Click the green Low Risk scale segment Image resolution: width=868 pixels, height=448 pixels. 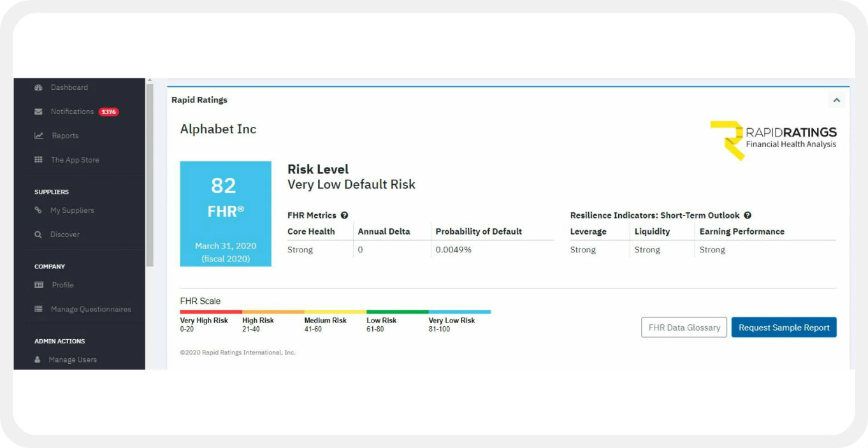397,312
